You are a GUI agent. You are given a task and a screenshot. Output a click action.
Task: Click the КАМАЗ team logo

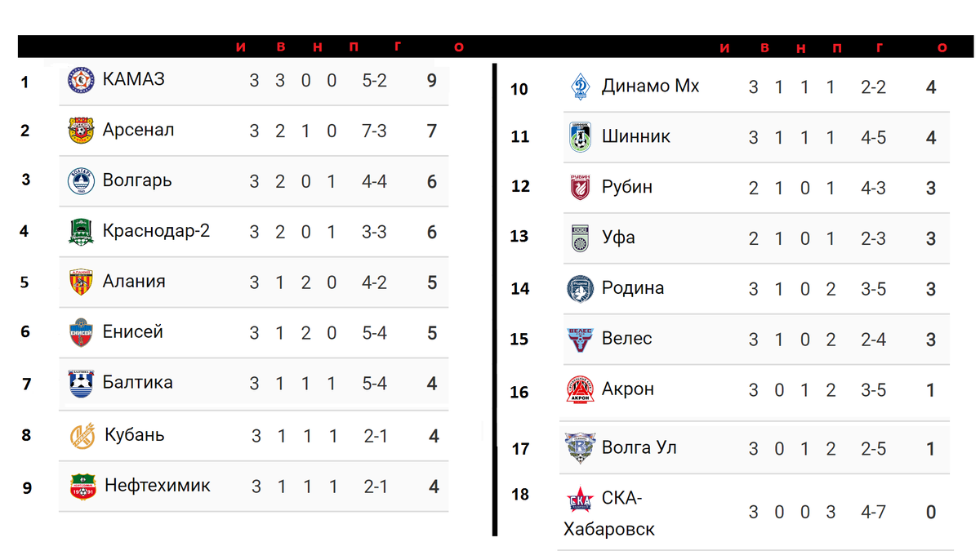[81, 80]
